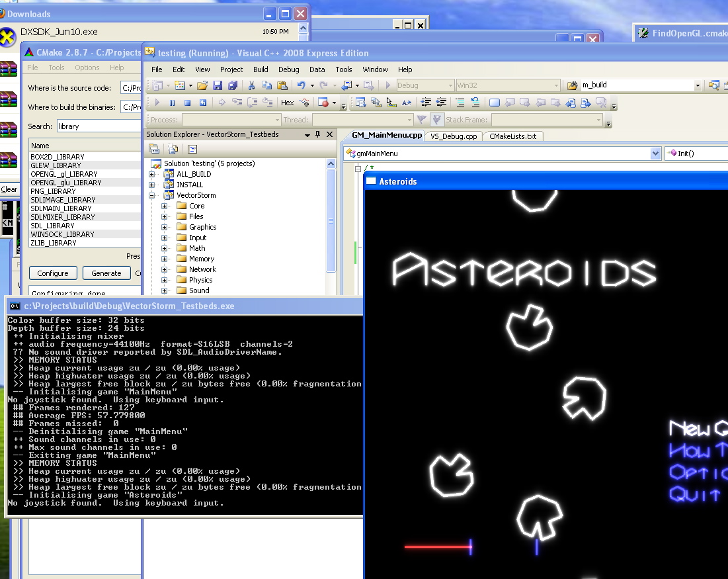Pause the program with Break All
The width and height of the screenshot is (728, 579).
pyautogui.click(x=173, y=103)
